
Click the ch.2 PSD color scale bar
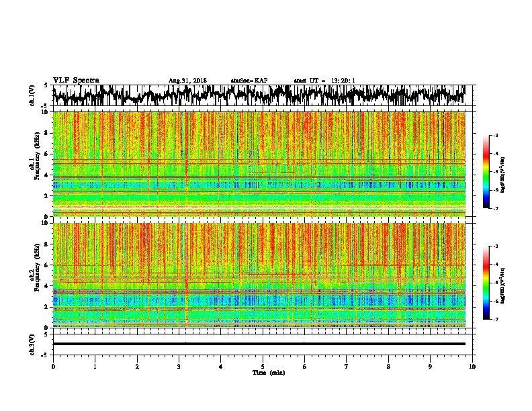click(486, 283)
